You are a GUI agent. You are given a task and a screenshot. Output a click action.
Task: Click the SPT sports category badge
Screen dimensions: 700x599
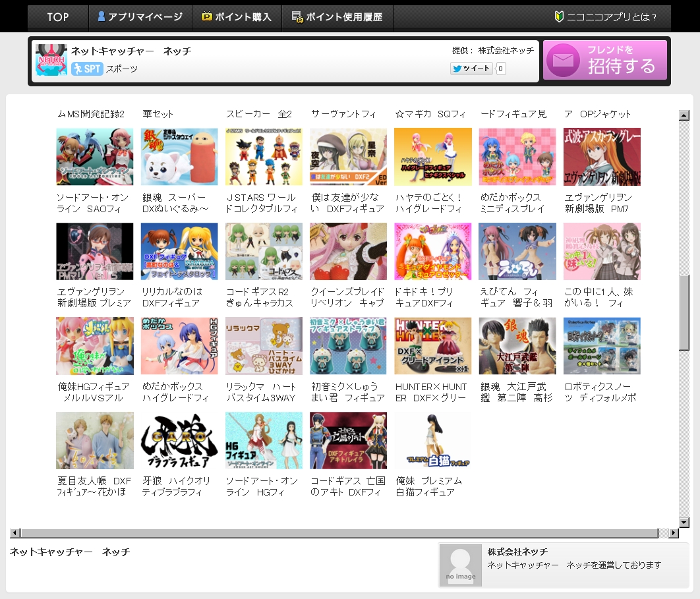pyautogui.click(x=87, y=69)
